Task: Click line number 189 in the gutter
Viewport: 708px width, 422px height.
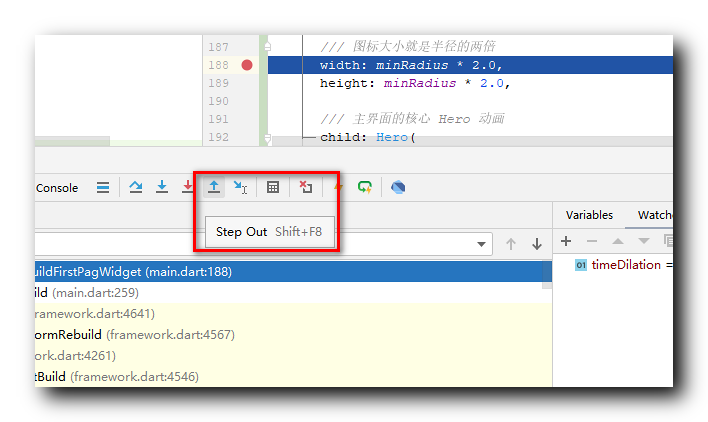Action: pos(219,83)
